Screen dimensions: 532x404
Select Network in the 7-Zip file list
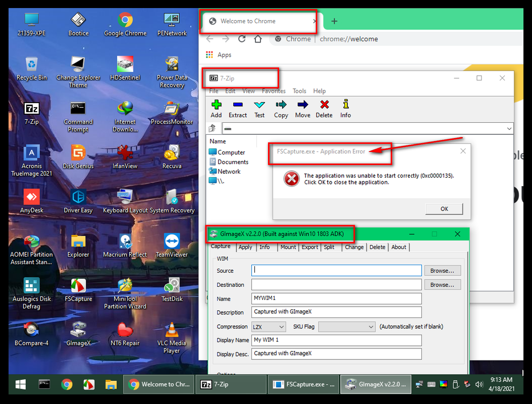(225, 171)
